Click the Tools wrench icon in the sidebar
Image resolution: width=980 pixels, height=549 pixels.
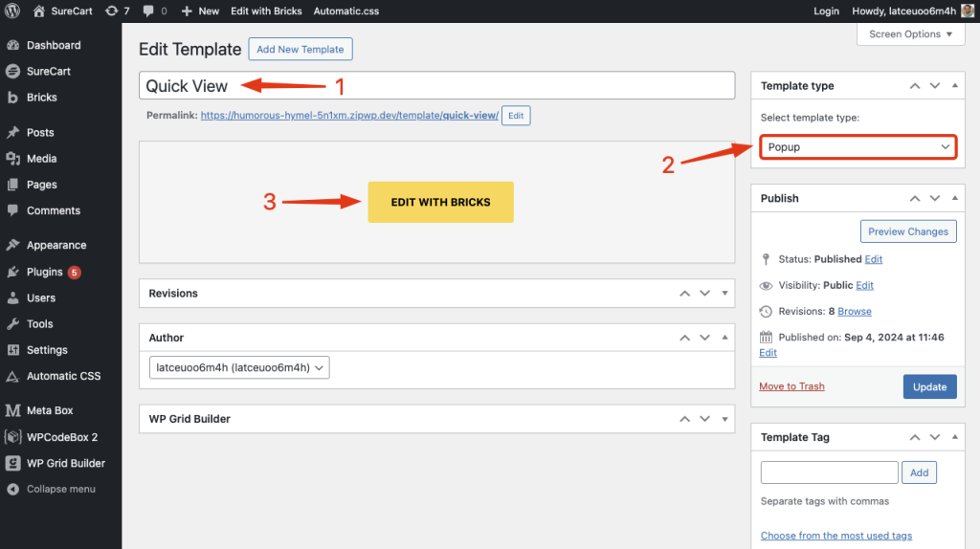click(x=13, y=323)
